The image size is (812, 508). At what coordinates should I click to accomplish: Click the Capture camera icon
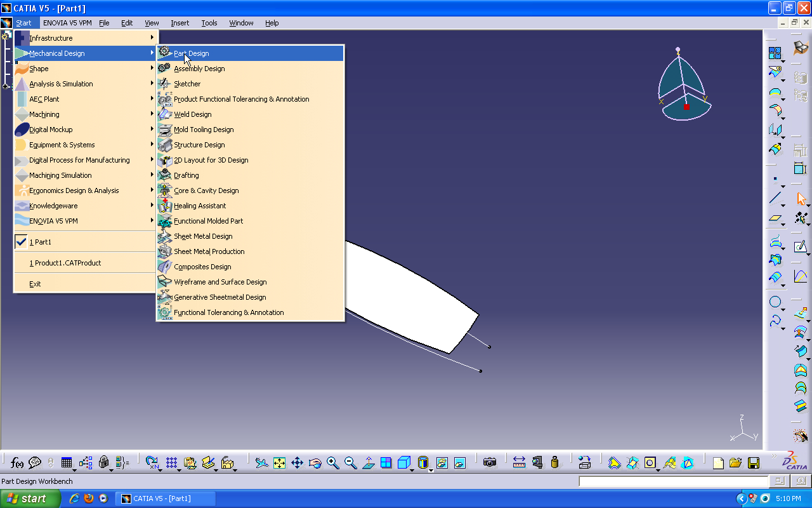click(x=489, y=463)
